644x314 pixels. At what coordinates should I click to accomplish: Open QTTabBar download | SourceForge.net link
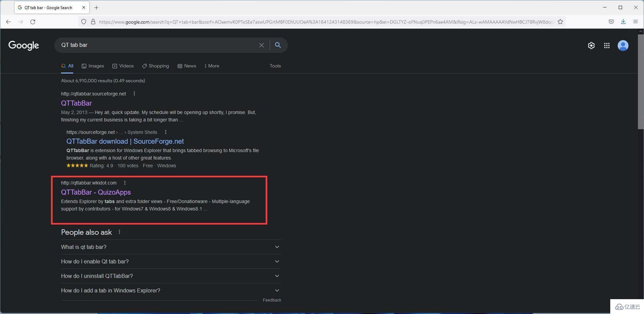(125, 141)
